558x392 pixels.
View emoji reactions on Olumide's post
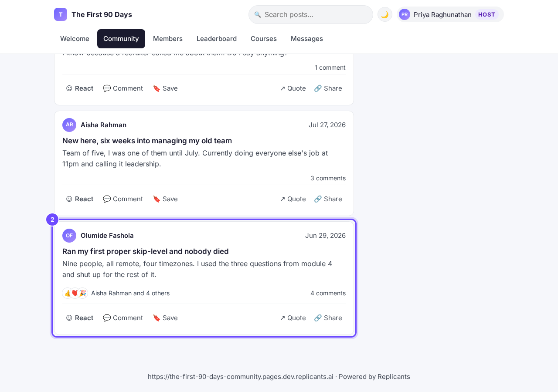75,293
